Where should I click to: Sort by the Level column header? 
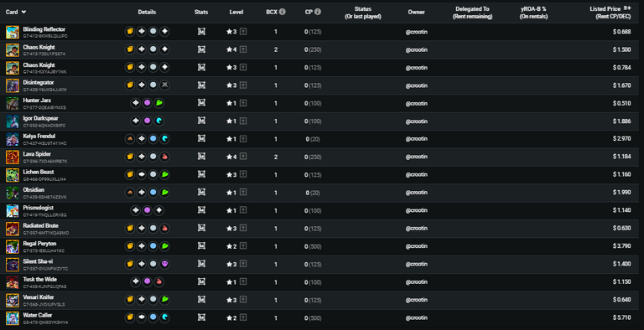236,12
